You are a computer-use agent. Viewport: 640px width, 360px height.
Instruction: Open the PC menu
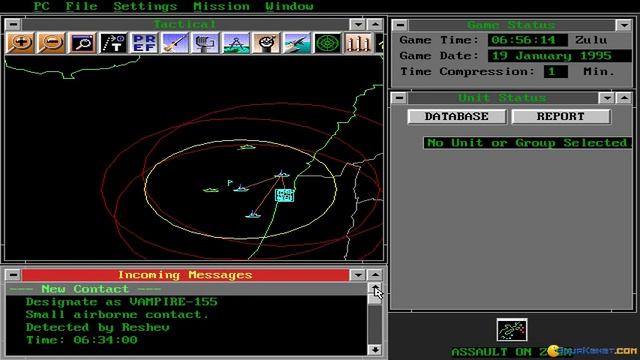coord(41,6)
